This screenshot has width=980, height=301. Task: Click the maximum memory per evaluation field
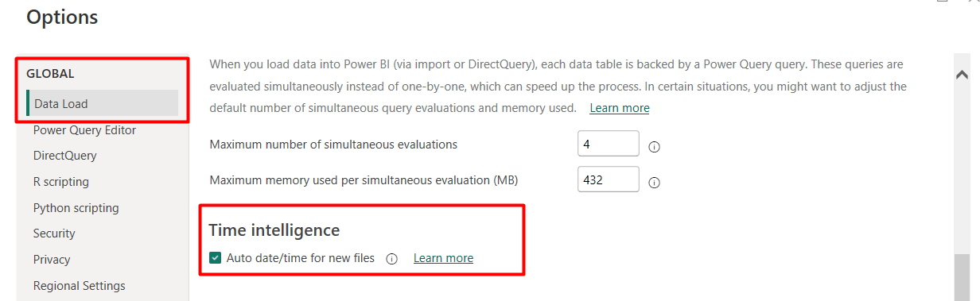tap(609, 179)
